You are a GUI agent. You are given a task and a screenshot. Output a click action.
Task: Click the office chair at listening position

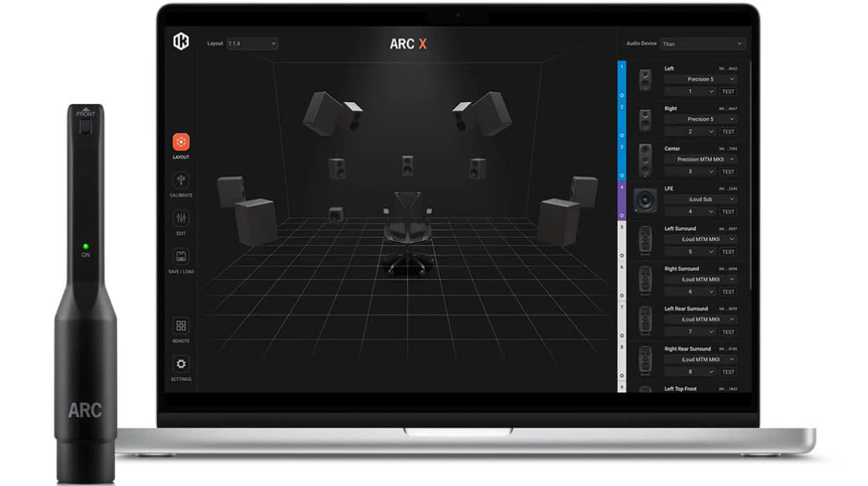click(407, 233)
